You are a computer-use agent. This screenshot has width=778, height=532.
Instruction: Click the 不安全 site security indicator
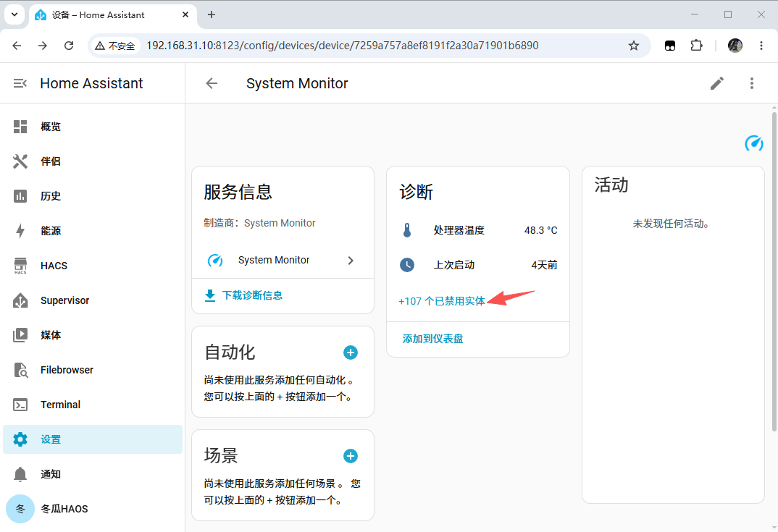click(115, 46)
